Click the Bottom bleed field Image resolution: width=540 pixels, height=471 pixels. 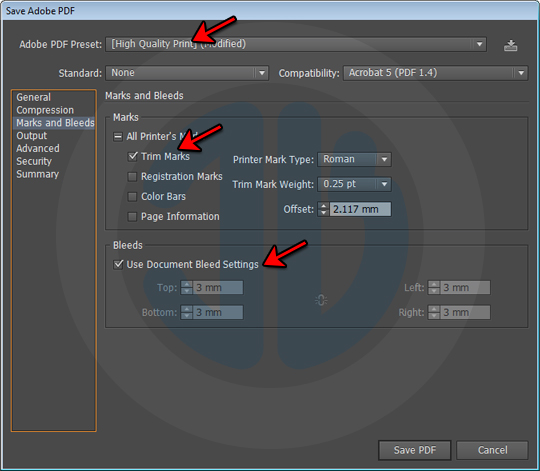click(x=218, y=312)
